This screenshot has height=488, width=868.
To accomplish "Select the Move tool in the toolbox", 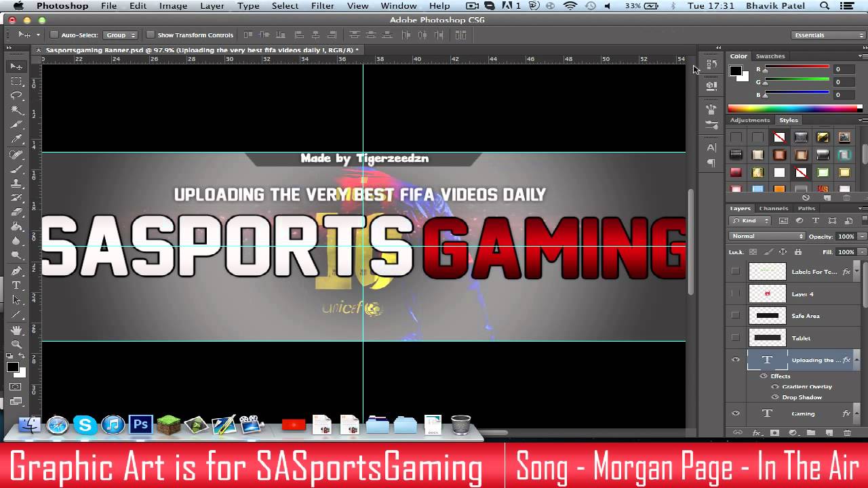I will (x=16, y=66).
